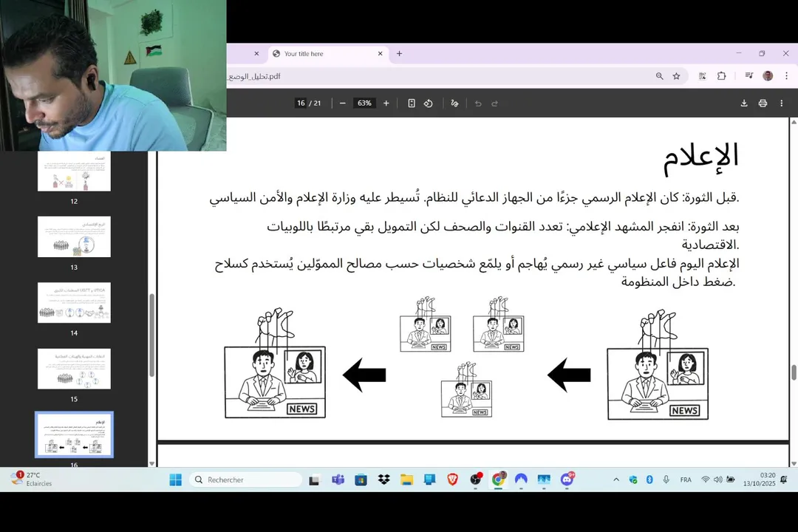Screen dimensions: 798x532
Task: Click paragraph starting with بعد الثورة
Action: tap(503, 235)
